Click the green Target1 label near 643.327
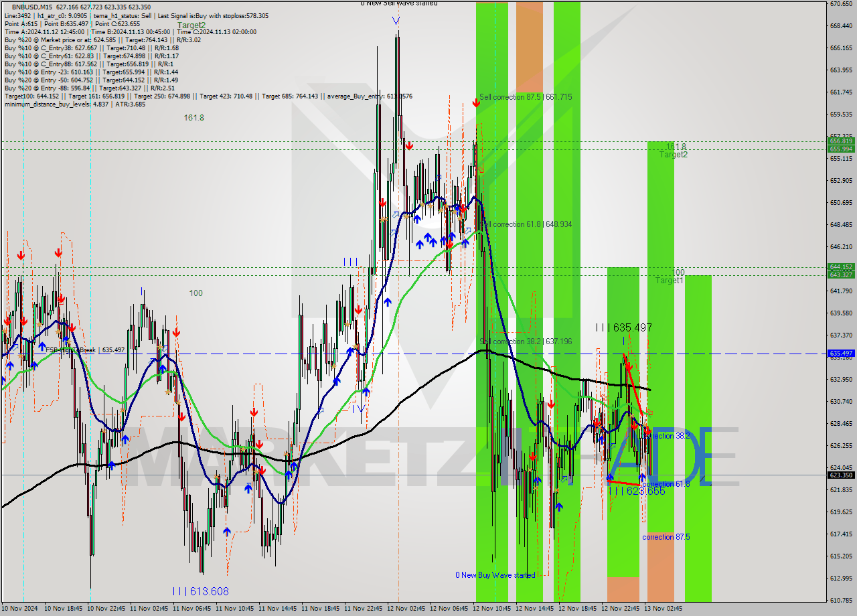The height and width of the screenshot is (616, 857). 670,281
